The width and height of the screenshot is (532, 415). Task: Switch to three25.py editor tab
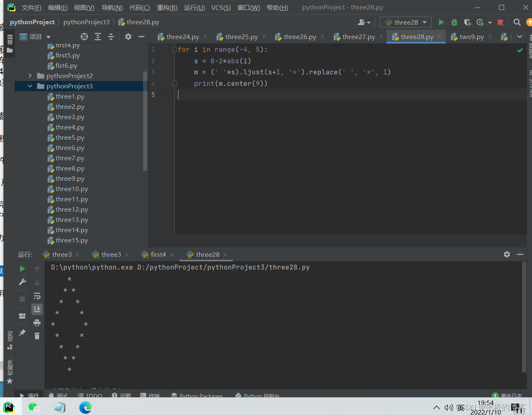[241, 37]
